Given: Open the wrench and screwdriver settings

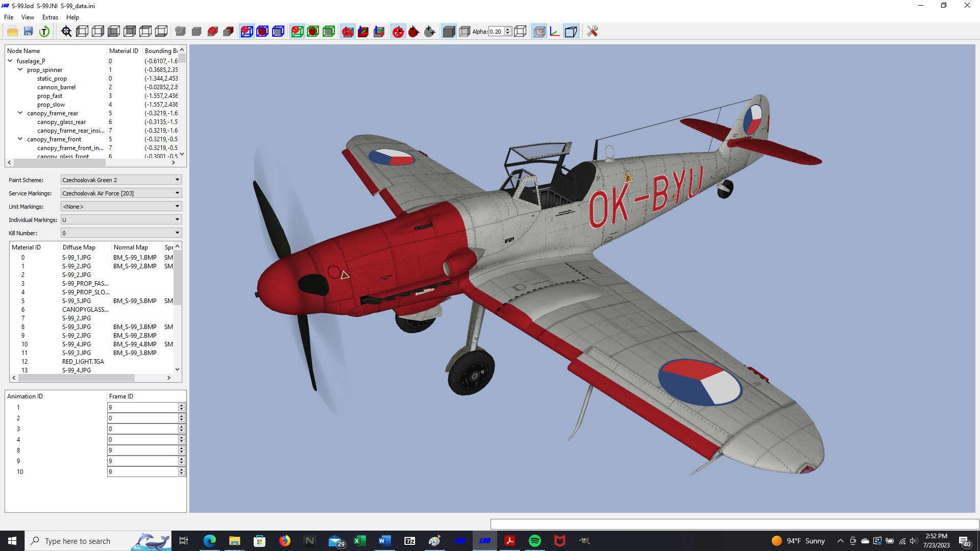Looking at the screenshot, I should 592,32.
